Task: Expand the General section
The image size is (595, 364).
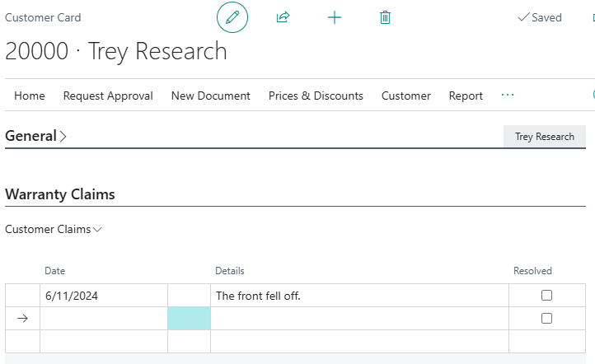Action: pos(36,137)
